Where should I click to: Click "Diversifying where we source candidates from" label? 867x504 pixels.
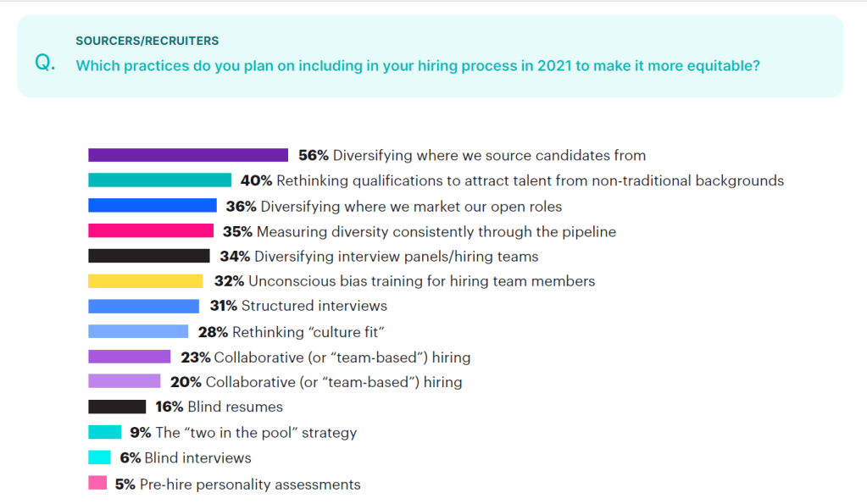[489, 156]
